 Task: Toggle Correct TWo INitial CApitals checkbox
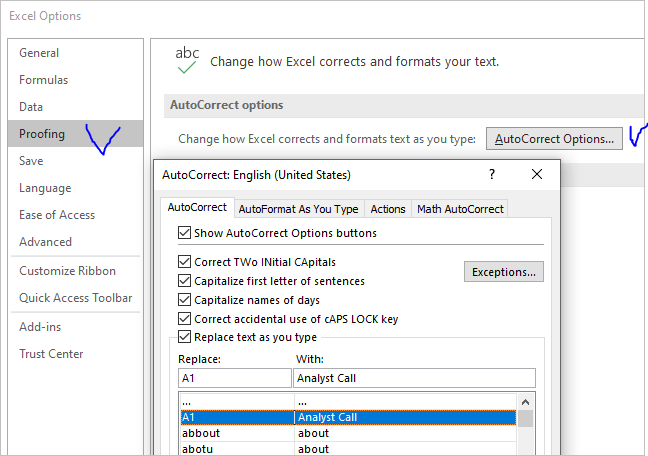[x=184, y=262]
